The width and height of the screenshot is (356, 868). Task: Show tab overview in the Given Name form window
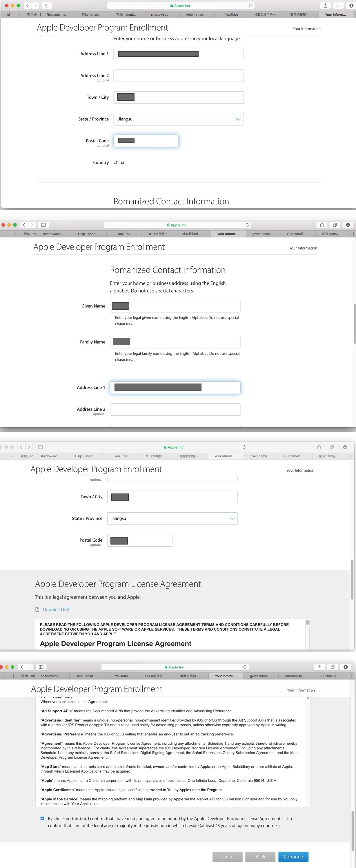click(335, 225)
